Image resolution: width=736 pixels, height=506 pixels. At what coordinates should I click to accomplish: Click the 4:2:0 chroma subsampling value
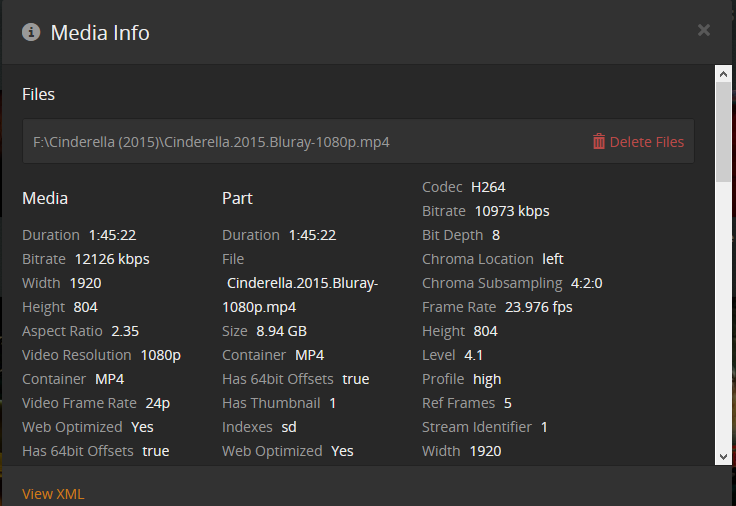click(586, 283)
